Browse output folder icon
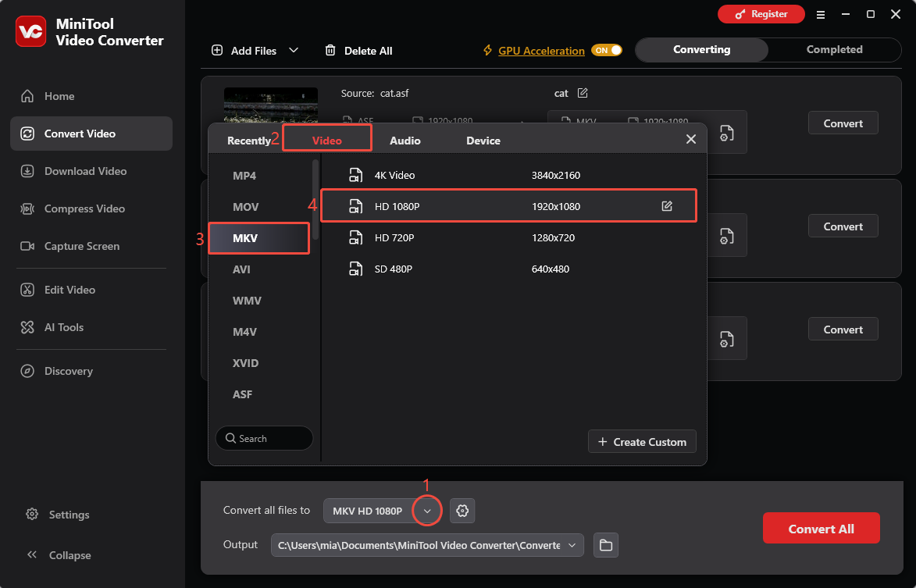 [606, 545]
